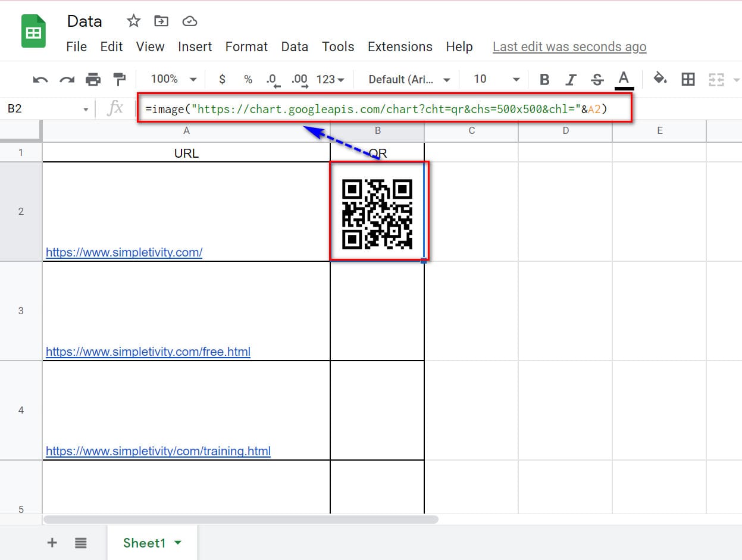This screenshot has width=742, height=560.
Task: Open the Extensions menu
Action: (x=400, y=46)
